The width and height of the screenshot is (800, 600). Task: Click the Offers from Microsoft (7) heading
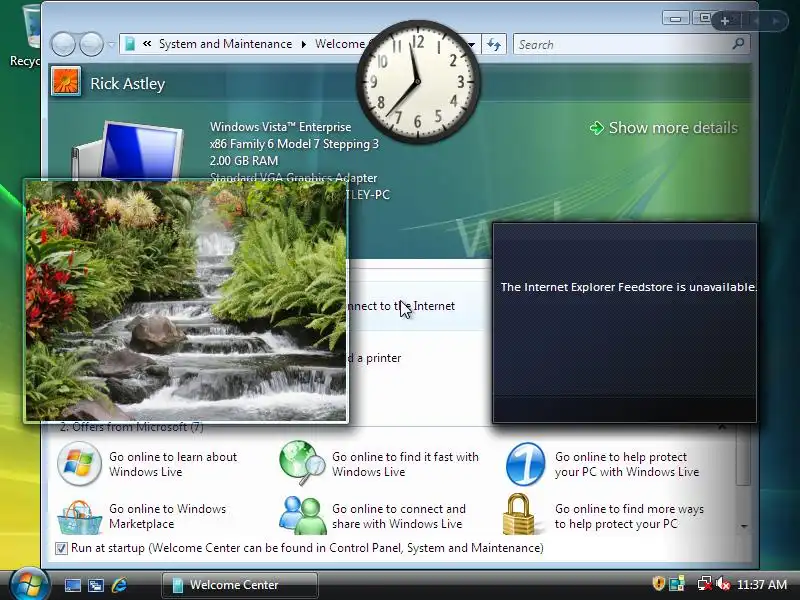click(132, 427)
